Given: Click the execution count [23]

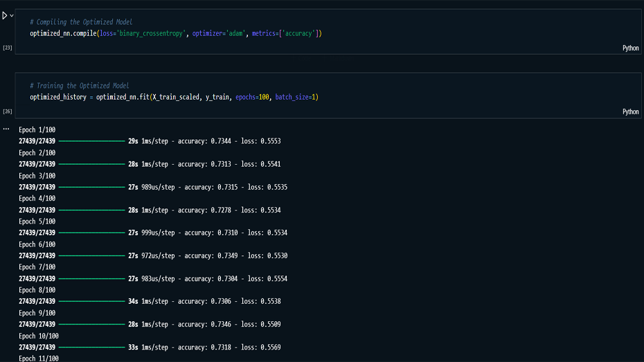Looking at the screenshot, I should tap(8, 48).
